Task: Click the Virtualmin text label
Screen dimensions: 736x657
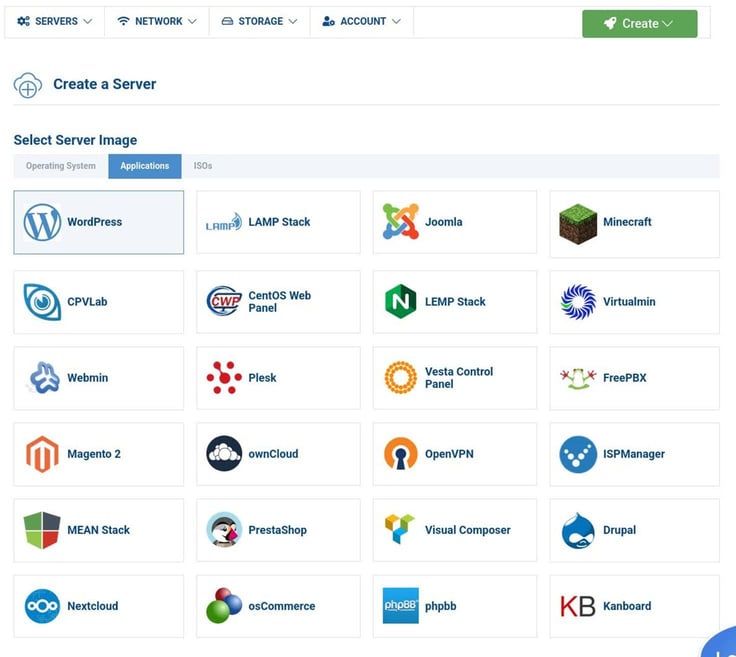Action: pyautogui.click(x=629, y=302)
